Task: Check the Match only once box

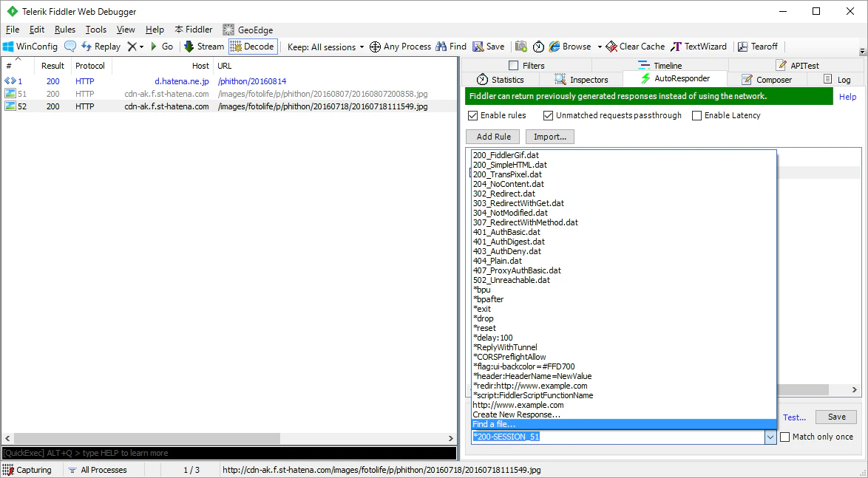Action: [785, 437]
